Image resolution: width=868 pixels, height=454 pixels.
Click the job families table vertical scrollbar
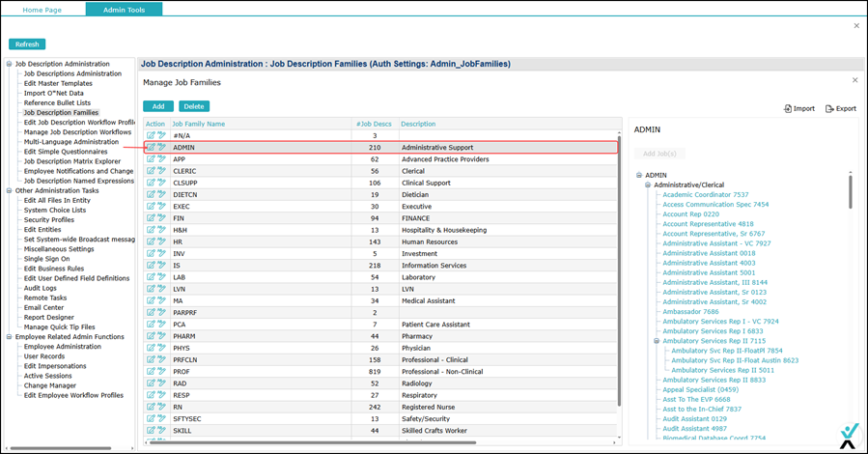(x=619, y=271)
